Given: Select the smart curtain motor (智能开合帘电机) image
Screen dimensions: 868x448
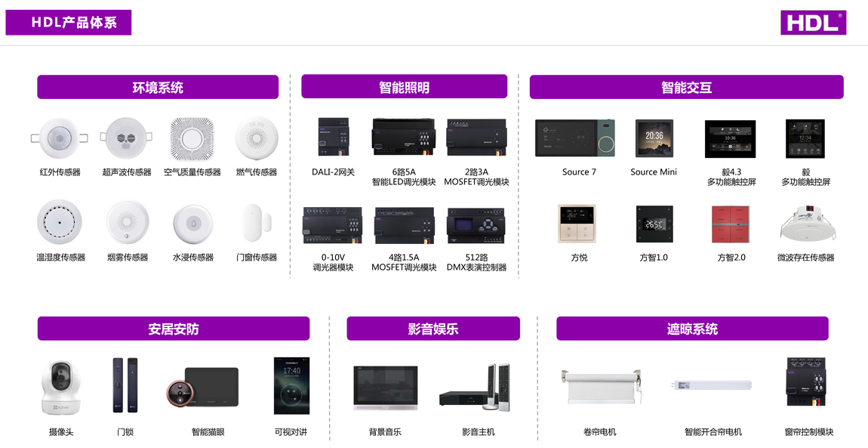Looking at the screenshot, I should click(711, 386).
